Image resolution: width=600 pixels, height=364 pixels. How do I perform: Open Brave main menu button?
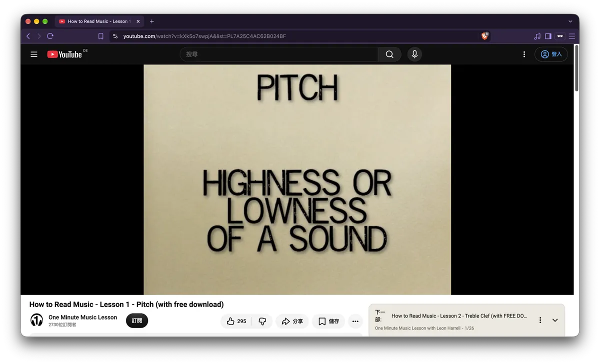572,36
